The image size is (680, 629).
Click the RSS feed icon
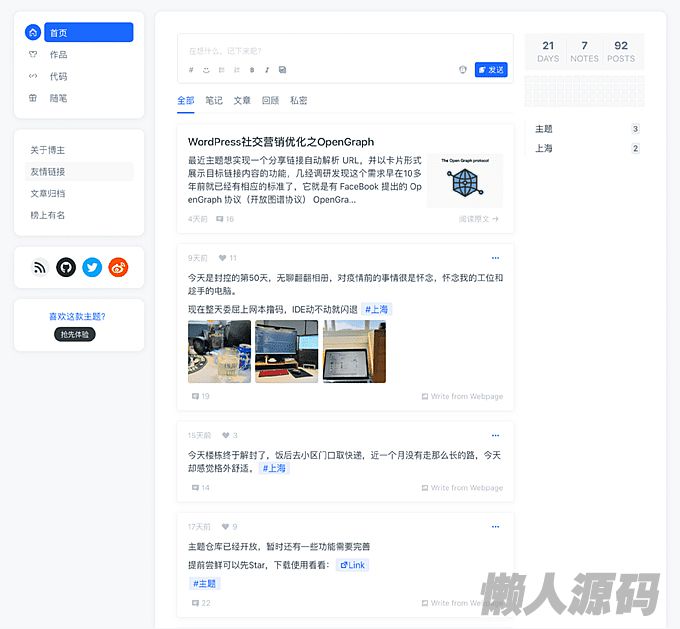point(40,268)
